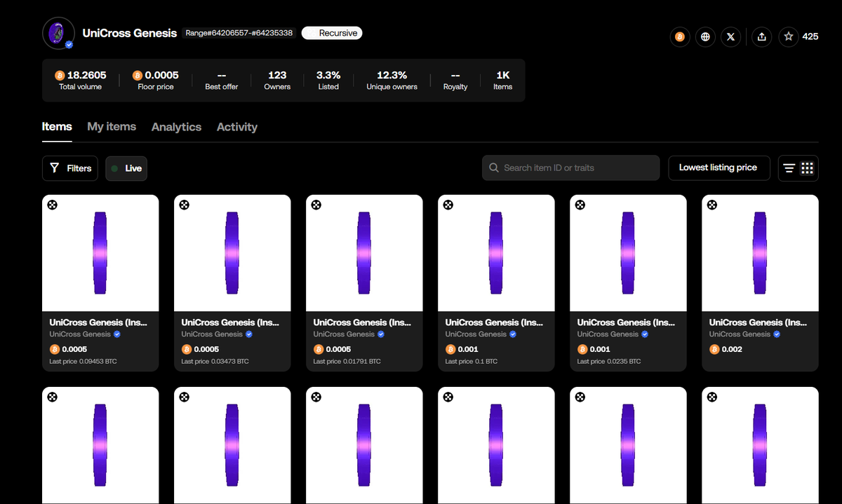
Task: Open the My items tab
Action: coord(112,127)
